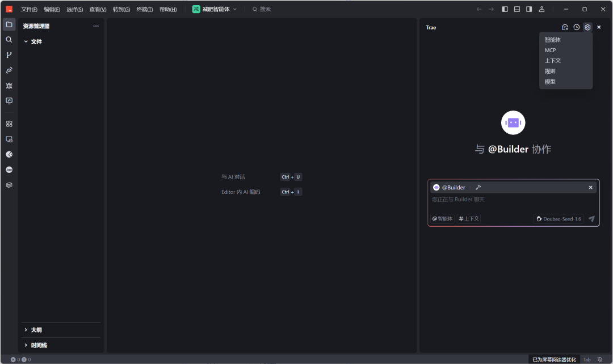Click the title bar 搜索 search box

pyautogui.click(x=262, y=9)
